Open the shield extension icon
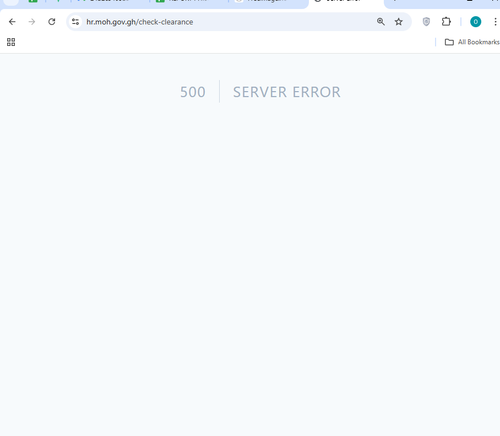 point(426,22)
